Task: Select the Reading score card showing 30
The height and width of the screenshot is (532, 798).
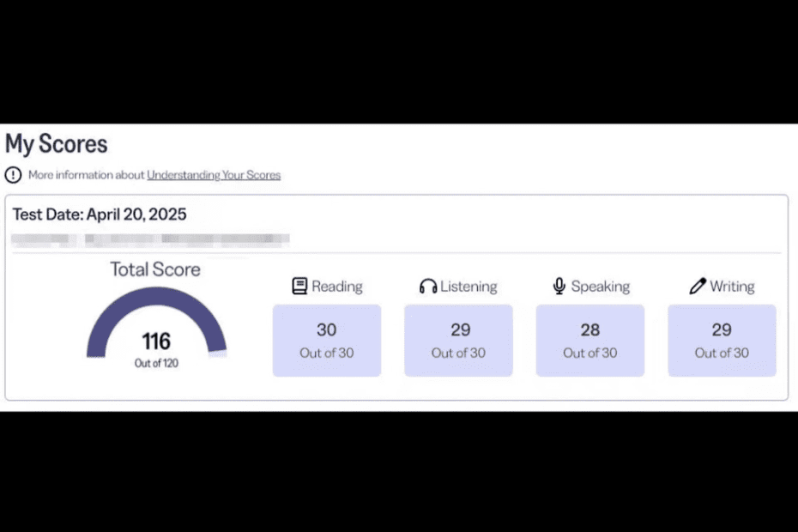Action: pyautogui.click(x=327, y=341)
